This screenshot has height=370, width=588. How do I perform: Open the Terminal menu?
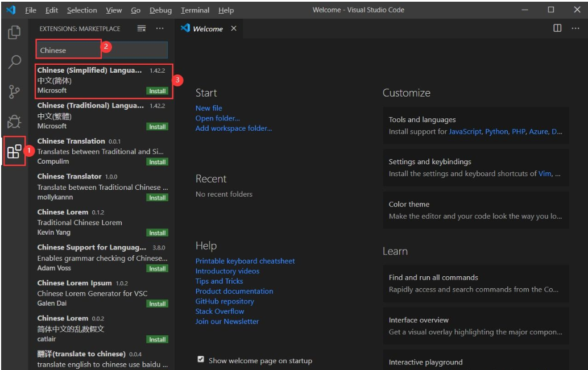[194, 10]
